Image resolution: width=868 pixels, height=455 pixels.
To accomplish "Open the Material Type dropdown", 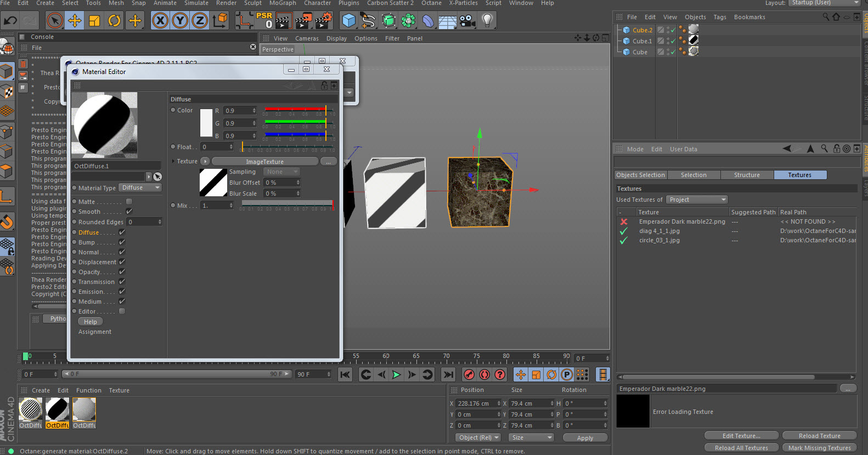I will click(141, 188).
